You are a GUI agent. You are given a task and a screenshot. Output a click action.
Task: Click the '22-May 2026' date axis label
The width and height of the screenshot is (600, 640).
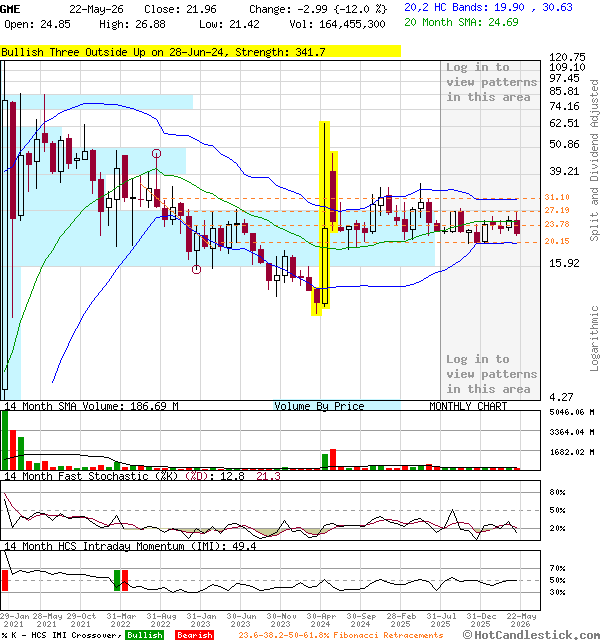[521, 620]
